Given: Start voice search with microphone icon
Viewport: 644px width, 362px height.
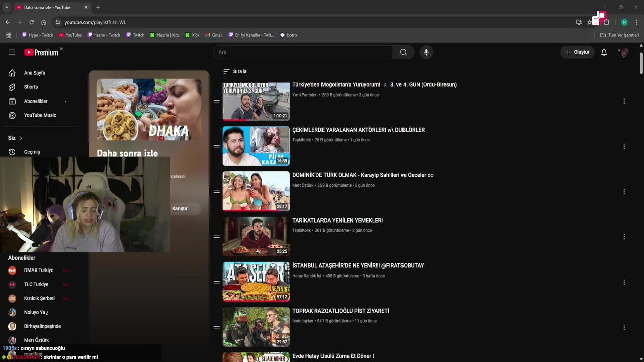Looking at the screenshot, I should click(426, 52).
